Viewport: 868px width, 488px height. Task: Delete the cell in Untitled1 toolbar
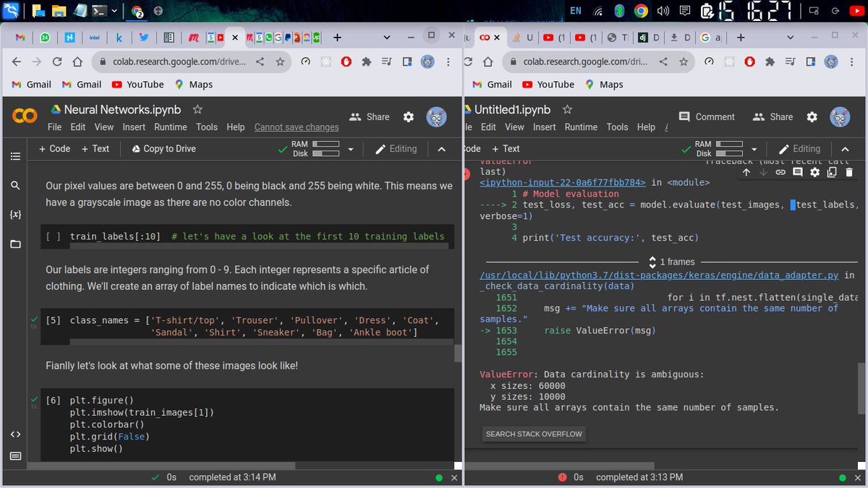point(849,172)
